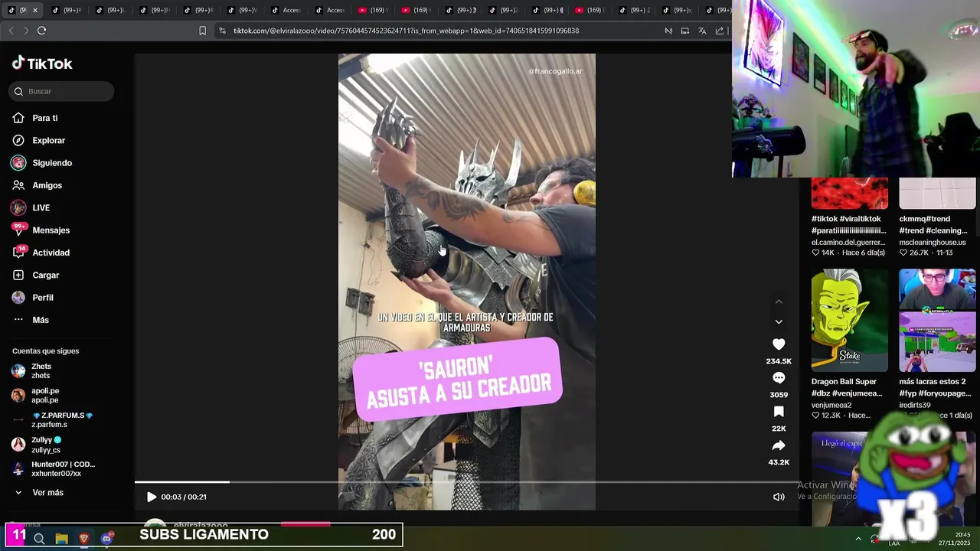The image size is (980, 551).
Task: Click the el.camino.del.guerrer... account name
Action: coord(848,242)
